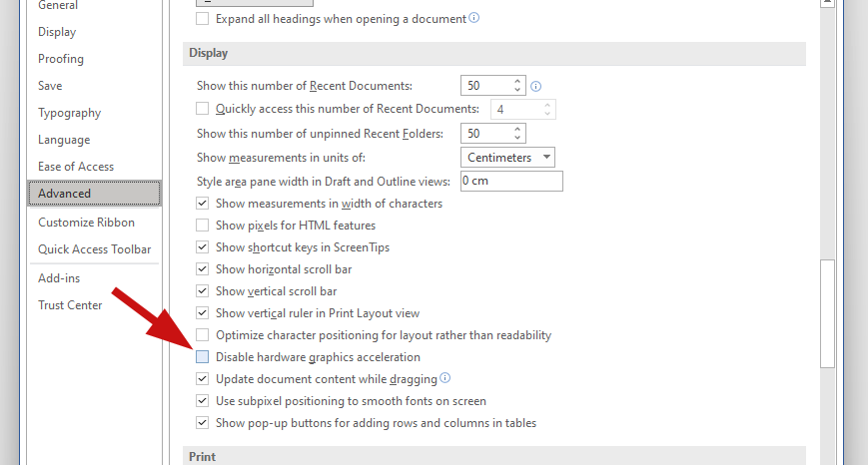Uncheck Show vertical ruler in Print Layout view

coord(202,313)
